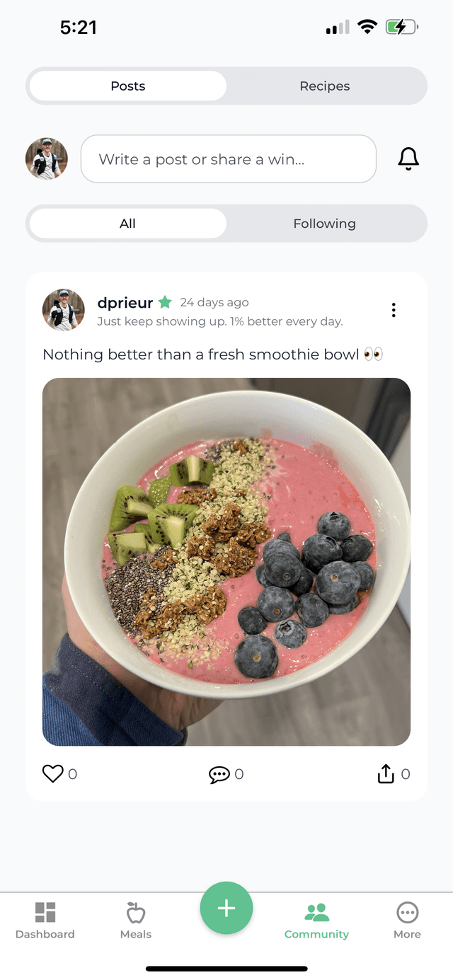Select the Community tab in bottom bar
The height and width of the screenshot is (980, 453).
[316, 921]
